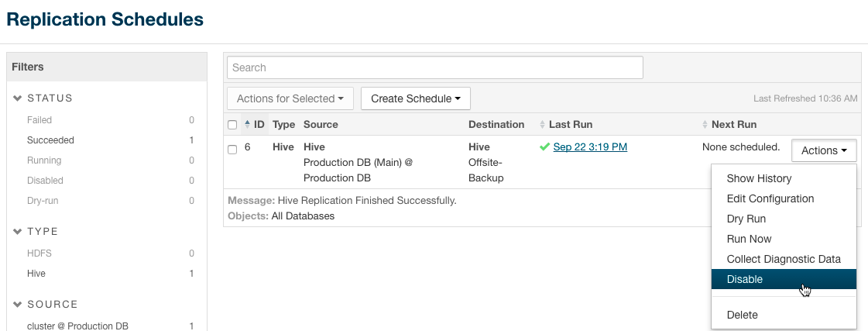This screenshot has height=331, width=868.
Task: Choose Collect Diagnostic Data option
Action: 783,259
